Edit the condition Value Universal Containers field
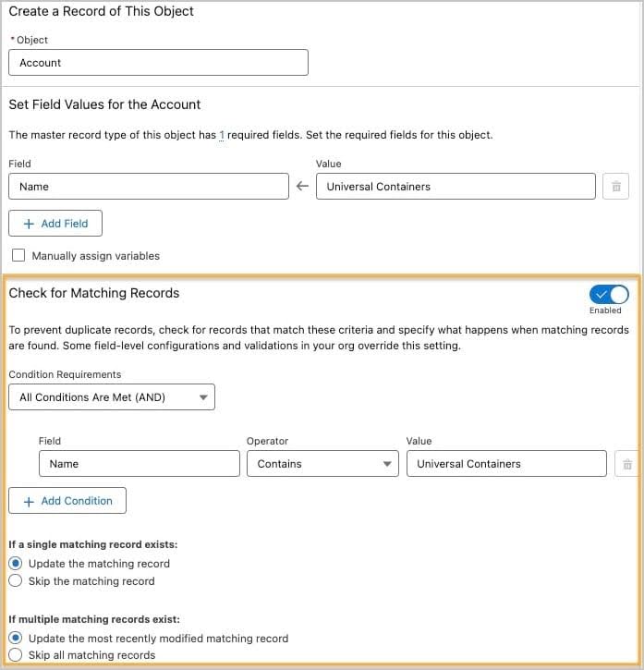 click(x=505, y=464)
